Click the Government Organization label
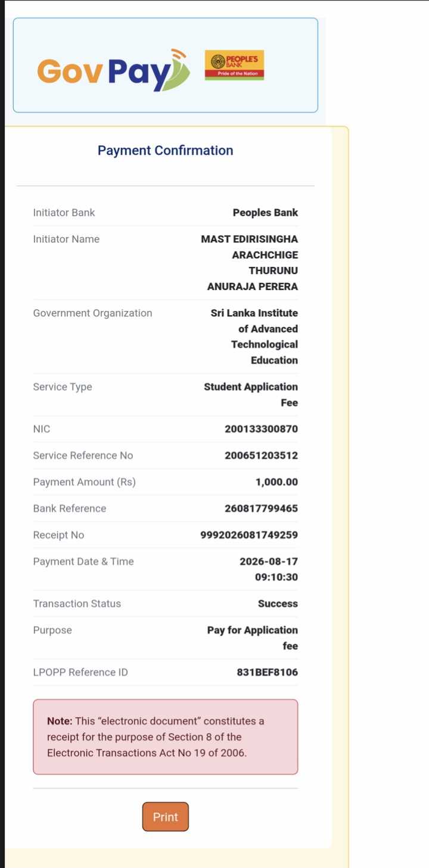 click(x=92, y=313)
